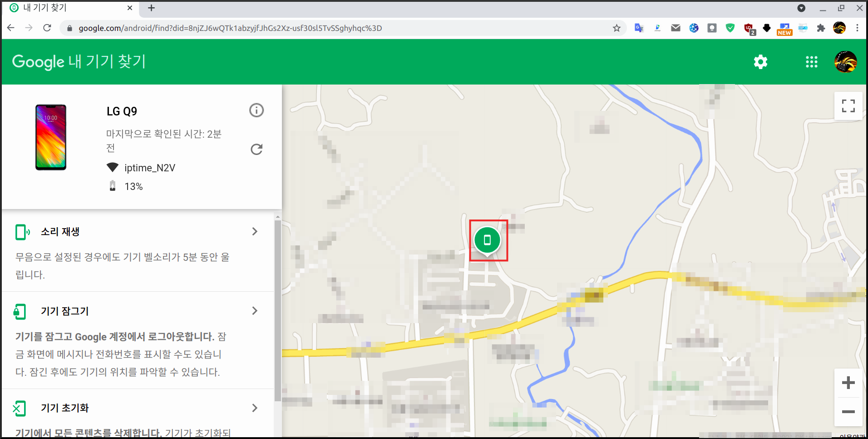The width and height of the screenshot is (868, 439).
Task: Open the extensions puzzle menu
Action: pos(821,28)
